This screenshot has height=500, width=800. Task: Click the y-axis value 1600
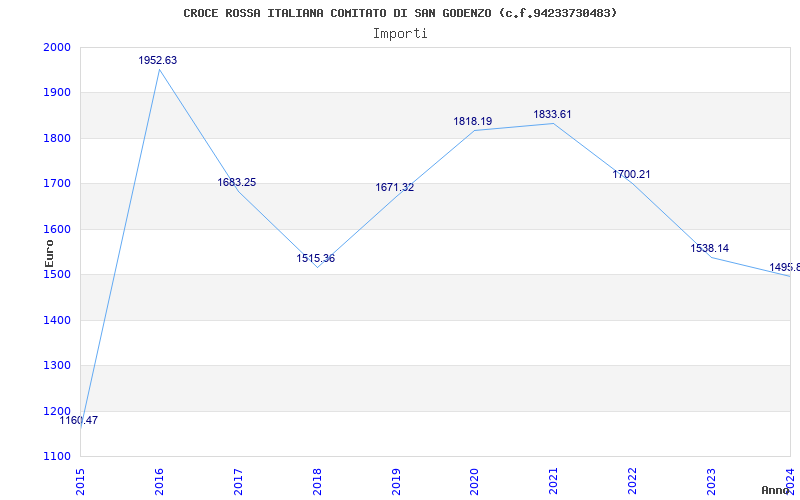(x=57, y=230)
